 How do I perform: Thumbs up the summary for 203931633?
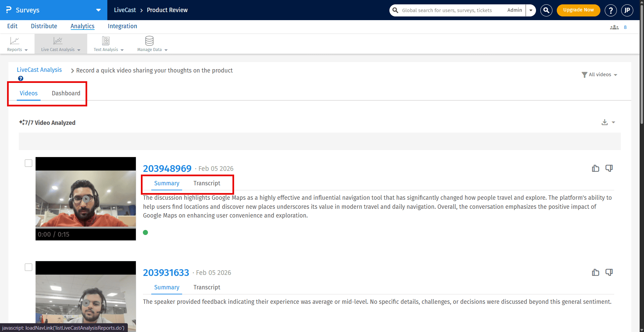(596, 272)
